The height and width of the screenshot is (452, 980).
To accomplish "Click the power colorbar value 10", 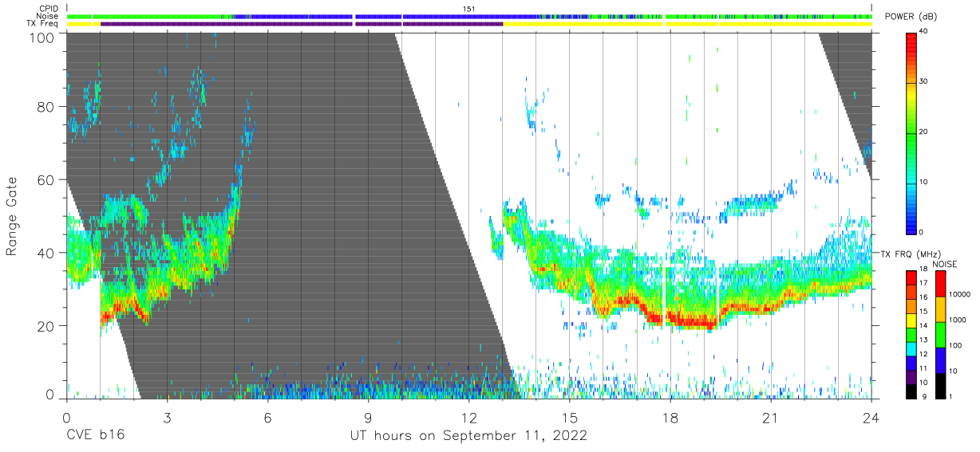I will (x=923, y=182).
